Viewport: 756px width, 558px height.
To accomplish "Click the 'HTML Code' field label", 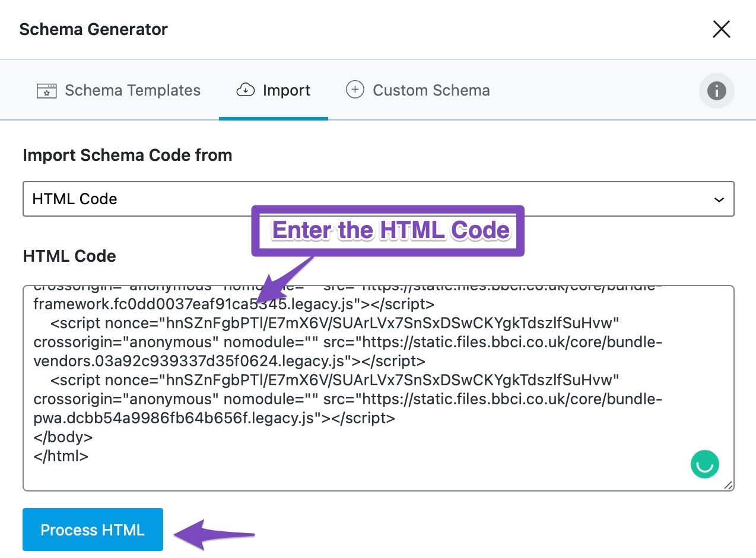I will pyautogui.click(x=69, y=256).
